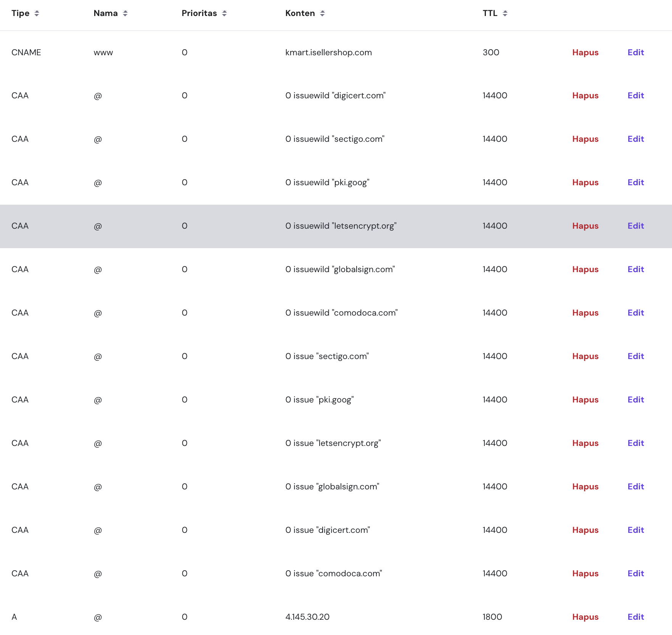
Task: Edit the issuewild comodoca.com record
Action: point(635,313)
